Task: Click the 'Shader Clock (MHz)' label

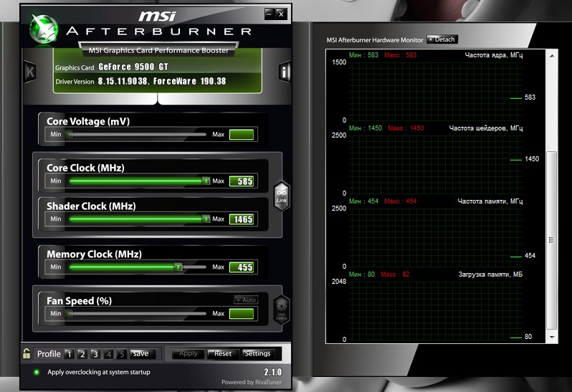Action: pos(91,206)
